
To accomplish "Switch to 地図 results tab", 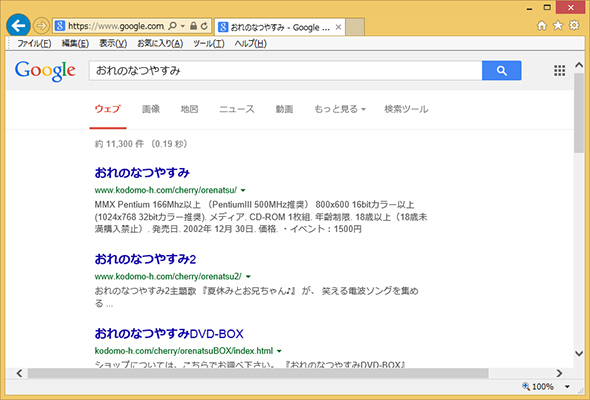I will pyautogui.click(x=189, y=109).
